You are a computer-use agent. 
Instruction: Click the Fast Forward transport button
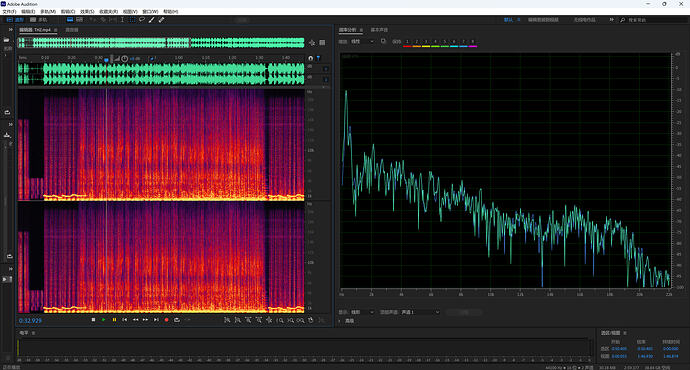point(146,320)
